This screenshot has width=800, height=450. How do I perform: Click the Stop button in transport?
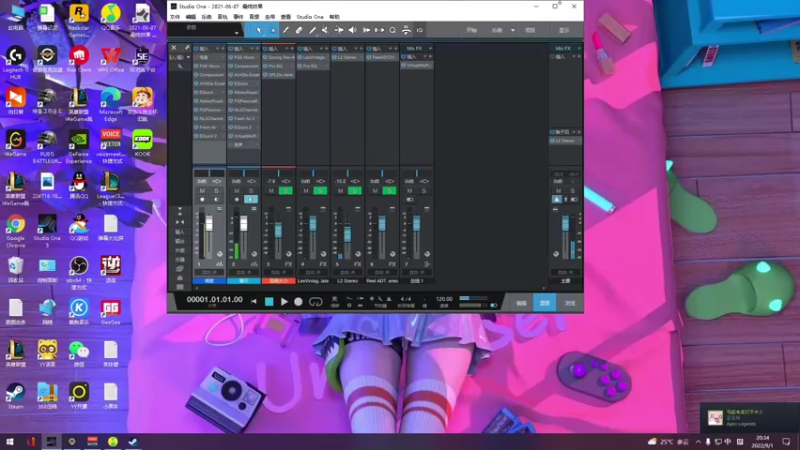pos(269,302)
